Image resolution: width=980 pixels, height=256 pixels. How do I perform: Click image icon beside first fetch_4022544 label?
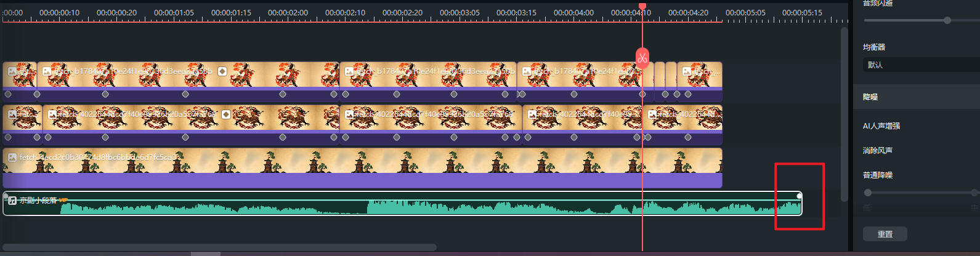click(52, 114)
